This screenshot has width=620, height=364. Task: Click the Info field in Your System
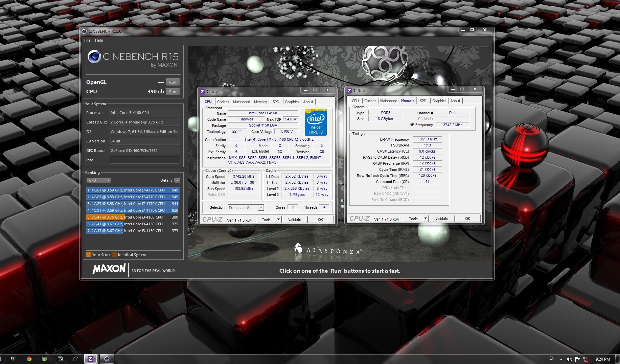coord(144,160)
